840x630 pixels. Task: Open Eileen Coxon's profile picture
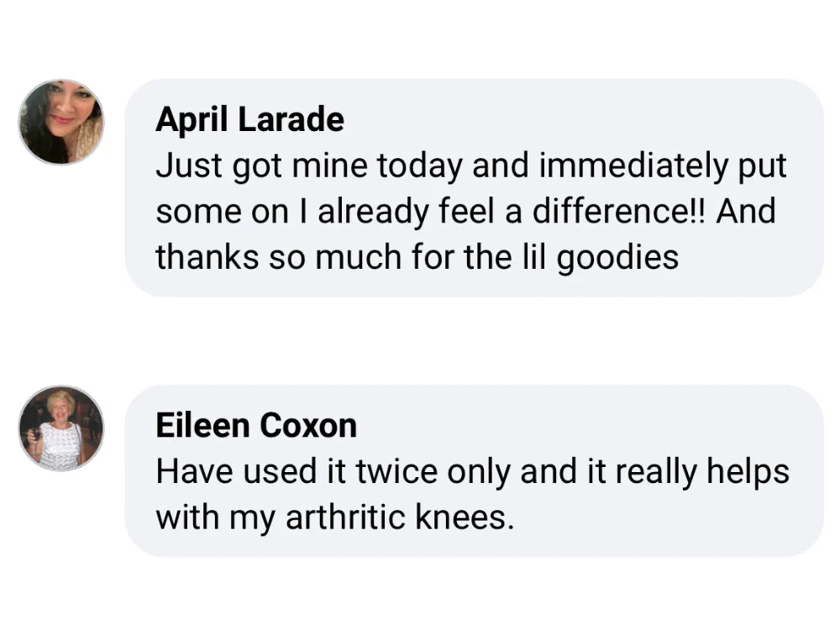point(61,428)
